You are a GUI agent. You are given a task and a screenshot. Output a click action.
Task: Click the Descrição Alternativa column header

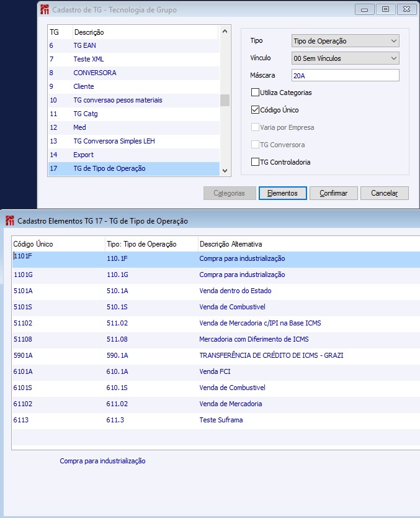309,244
